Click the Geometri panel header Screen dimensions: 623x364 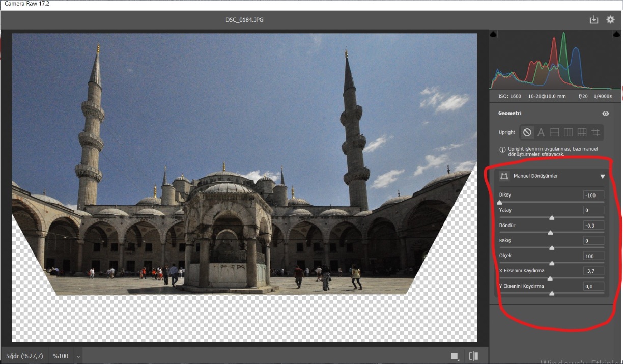[510, 114]
